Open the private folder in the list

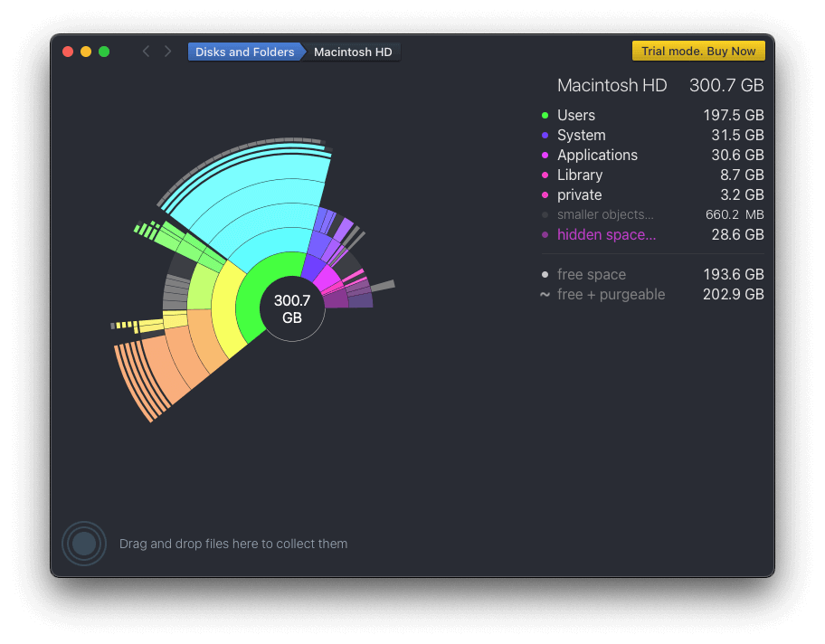(579, 194)
